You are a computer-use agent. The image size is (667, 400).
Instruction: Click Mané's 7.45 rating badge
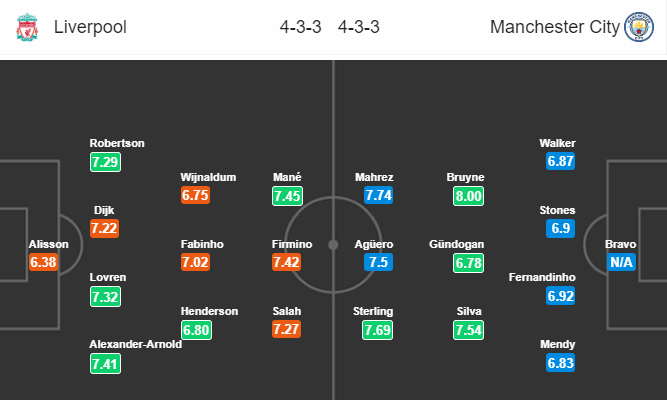[x=288, y=196]
